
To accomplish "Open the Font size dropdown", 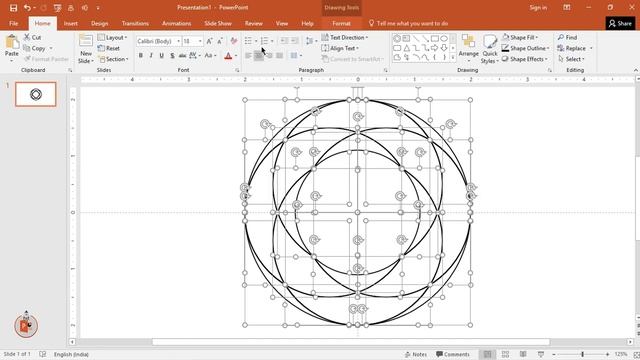I will [200, 41].
